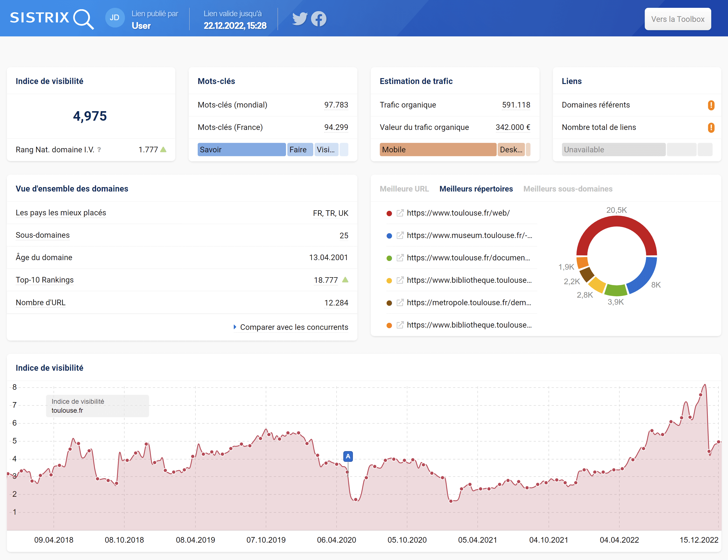Click the green arrow next to 1.777
Image resolution: width=728 pixels, height=560 pixels.
pyautogui.click(x=163, y=149)
